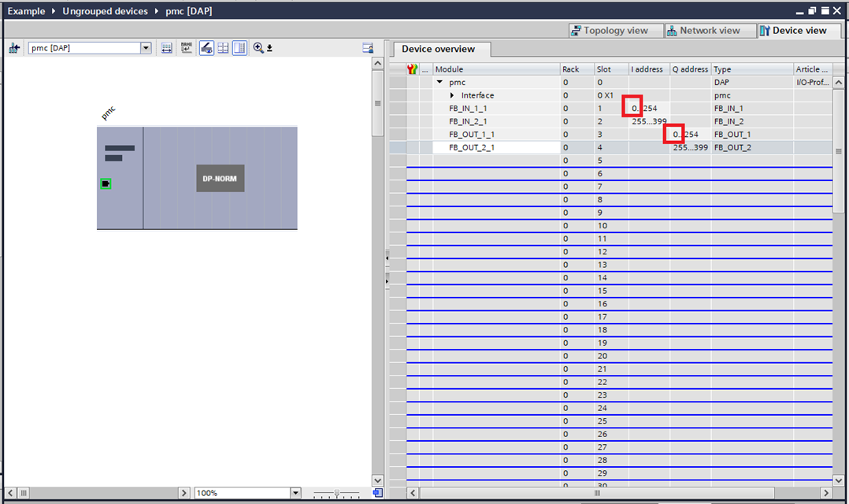The width and height of the screenshot is (849, 504).
Task: Open the pmc [DAP] device selector dropdown
Action: coord(145,48)
